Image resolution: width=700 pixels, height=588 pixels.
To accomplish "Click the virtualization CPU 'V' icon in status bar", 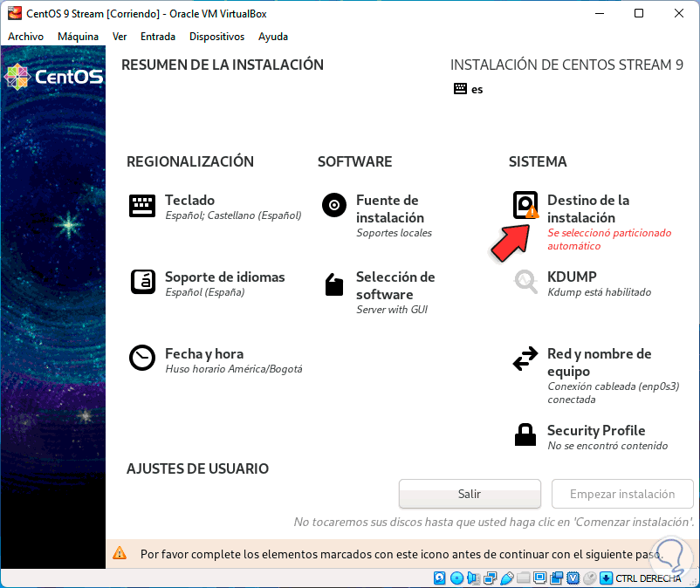I will tap(573, 578).
